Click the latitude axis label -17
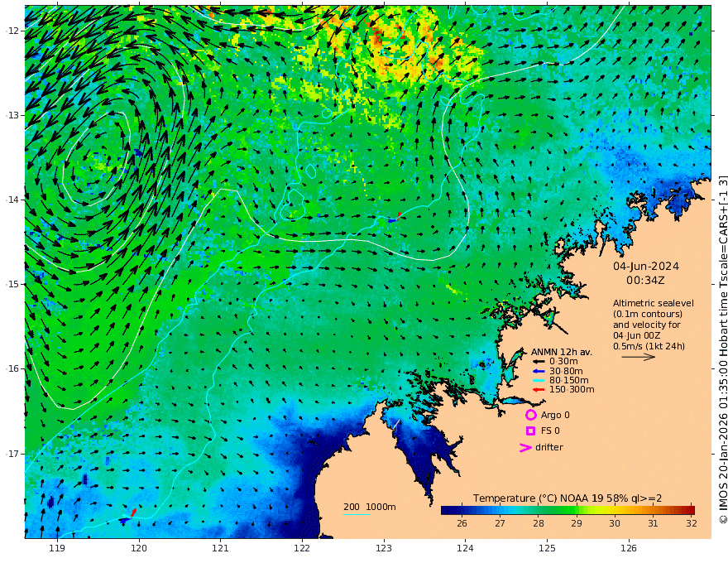 (x=12, y=454)
